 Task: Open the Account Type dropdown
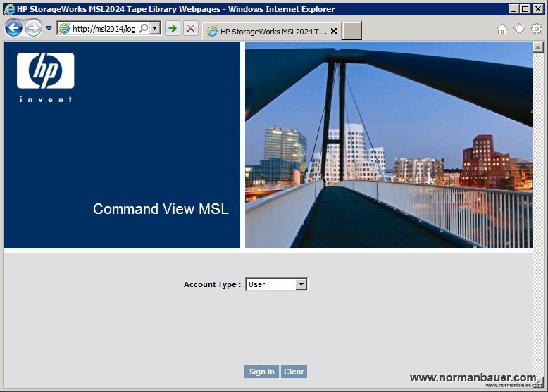click(x=301, y=284)
